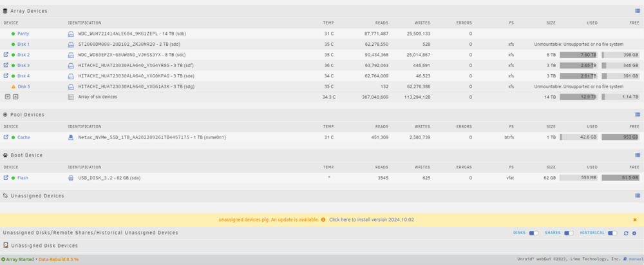Screen dimensions: 644x265
Task: Open Disk 2 browse icon
Action: [x=6, y=54]
